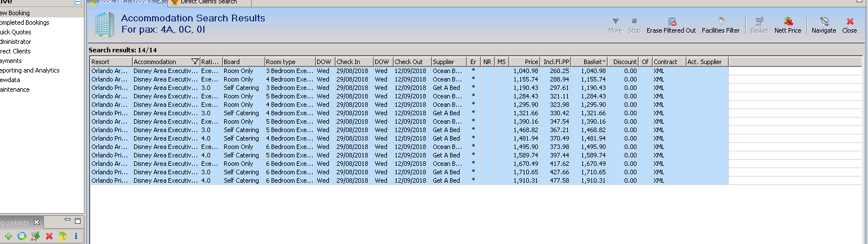Click the Nett Price icon
The height and width of the screenshot is (244, 868).
(787, 21)
